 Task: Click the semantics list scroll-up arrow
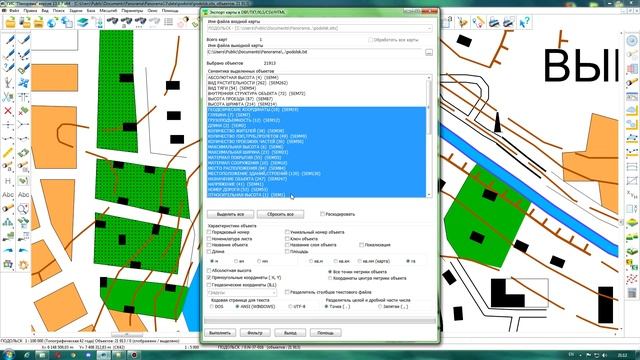(x=429, y=78)
